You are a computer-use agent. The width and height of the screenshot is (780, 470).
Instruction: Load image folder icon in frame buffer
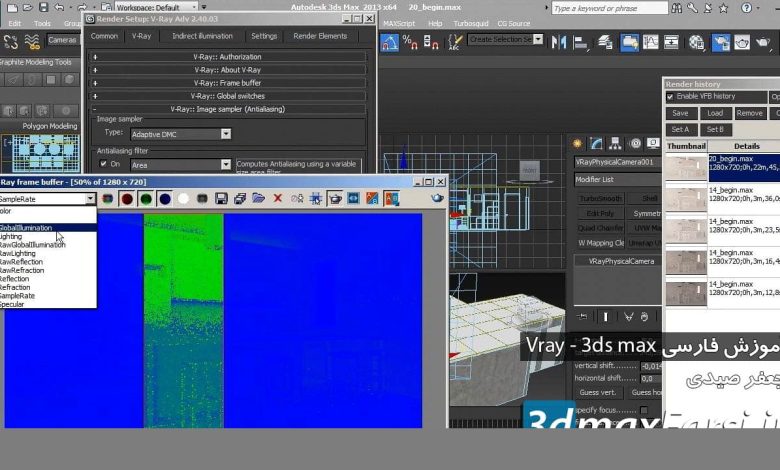[259, 198]
